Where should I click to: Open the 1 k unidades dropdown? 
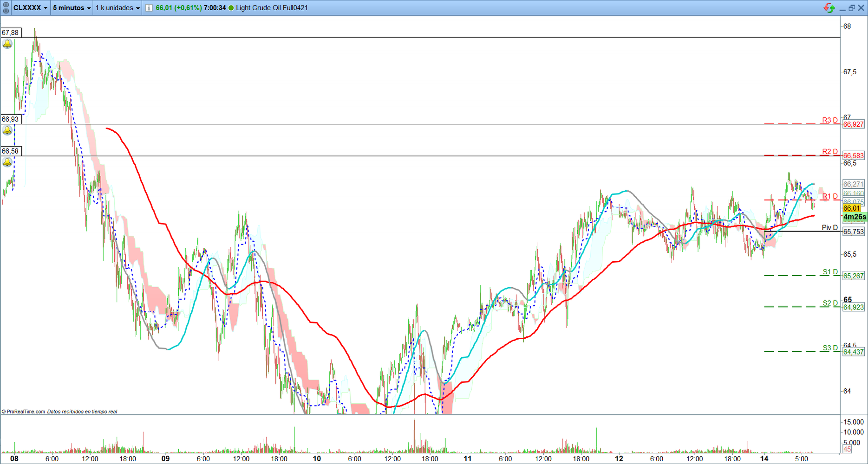click(x=117, y=8)
